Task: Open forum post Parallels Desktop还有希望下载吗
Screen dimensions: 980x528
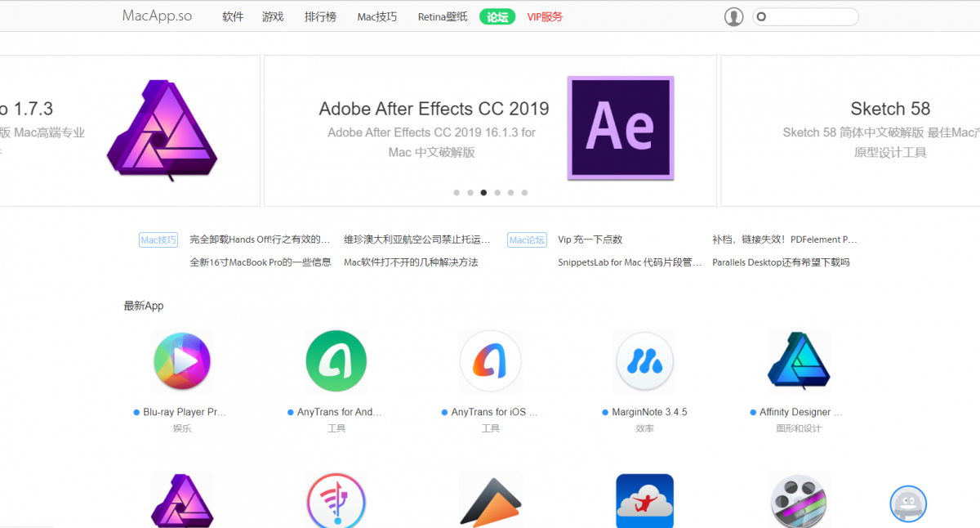Action: coord(781,262)
